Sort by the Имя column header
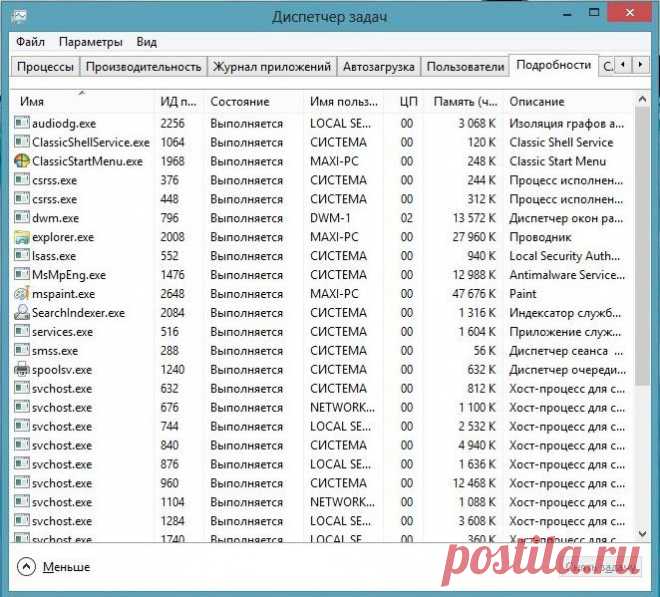The image size is (660, 597). pyautogui.click(x=83, y=101)
